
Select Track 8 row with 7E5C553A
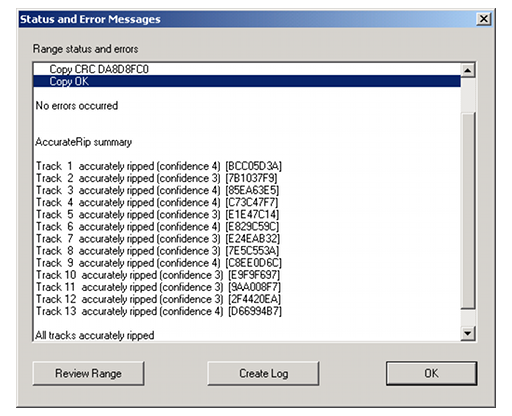tap(247, 251)
